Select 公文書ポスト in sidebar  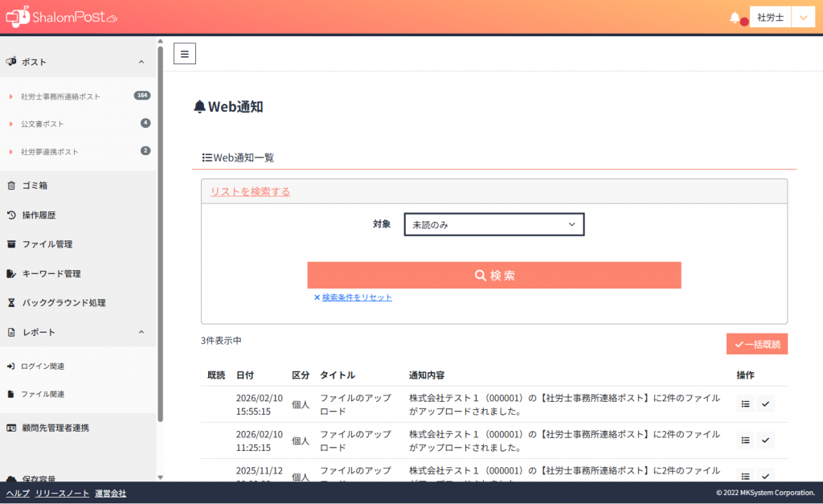[43, 124]
